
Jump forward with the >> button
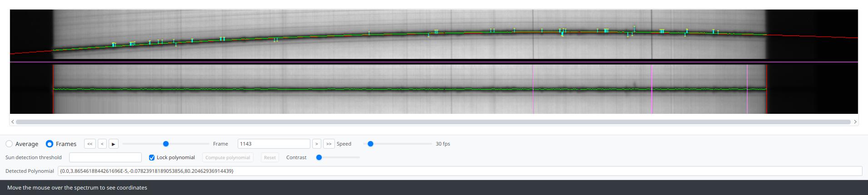pos(329,144)
